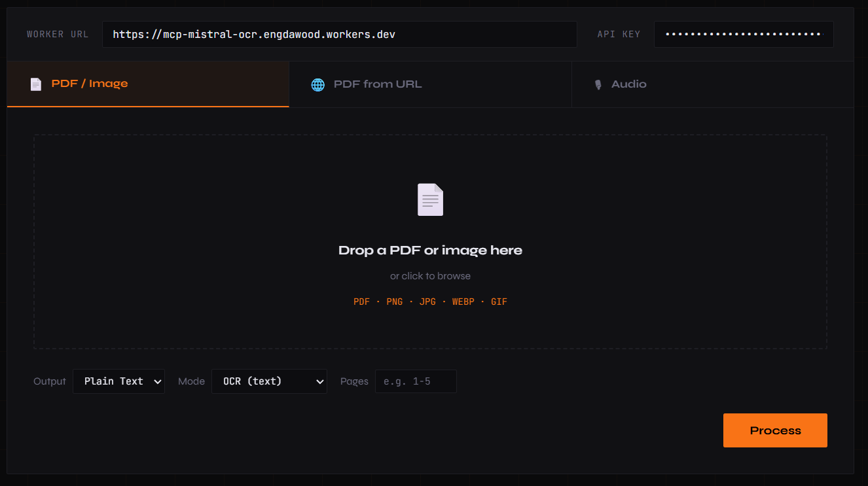
Task: Click the document icon on PDF / Image tab
Action: coord(36,84)
